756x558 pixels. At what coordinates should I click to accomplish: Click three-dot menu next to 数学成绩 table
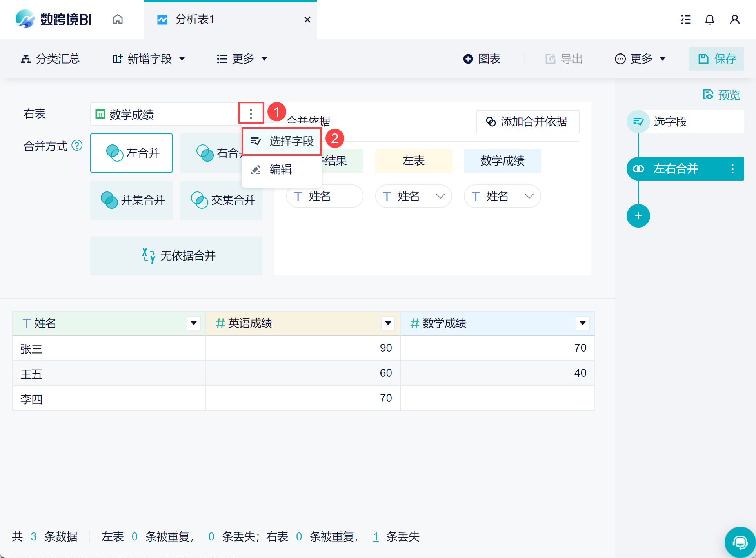click(251, 114)
